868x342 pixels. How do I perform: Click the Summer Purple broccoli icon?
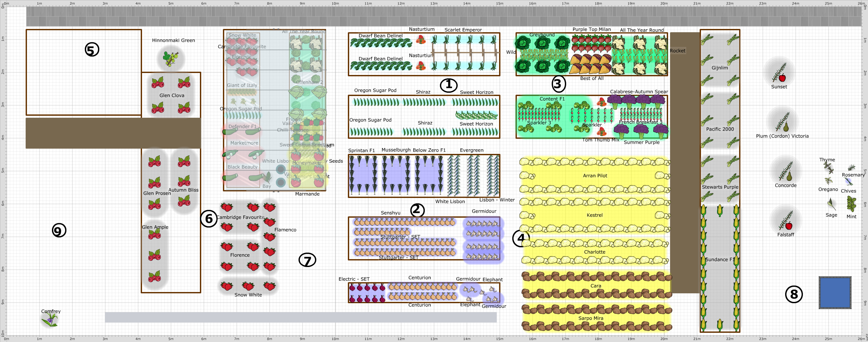pyautogui.click(x=641, y=130)
